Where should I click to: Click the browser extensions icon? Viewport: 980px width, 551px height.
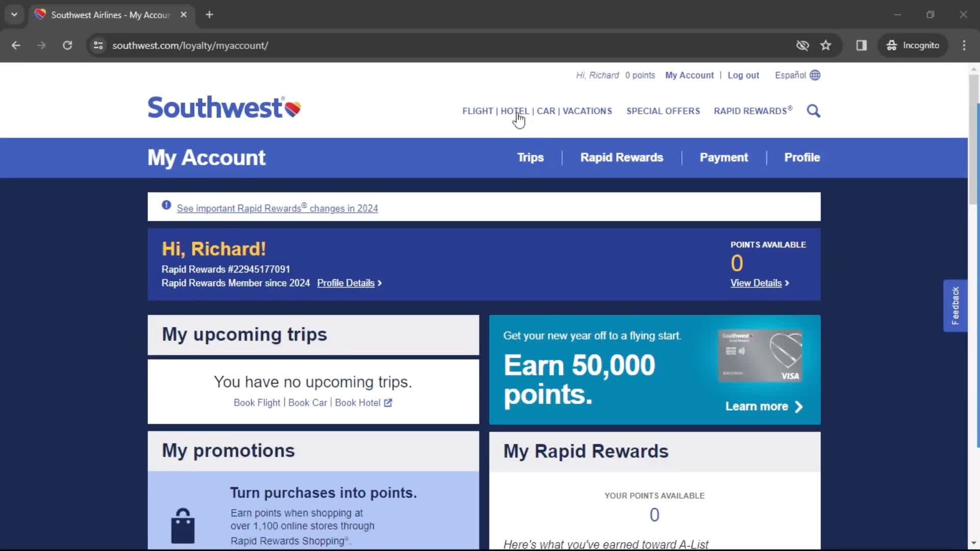click(x=862, y=45)
